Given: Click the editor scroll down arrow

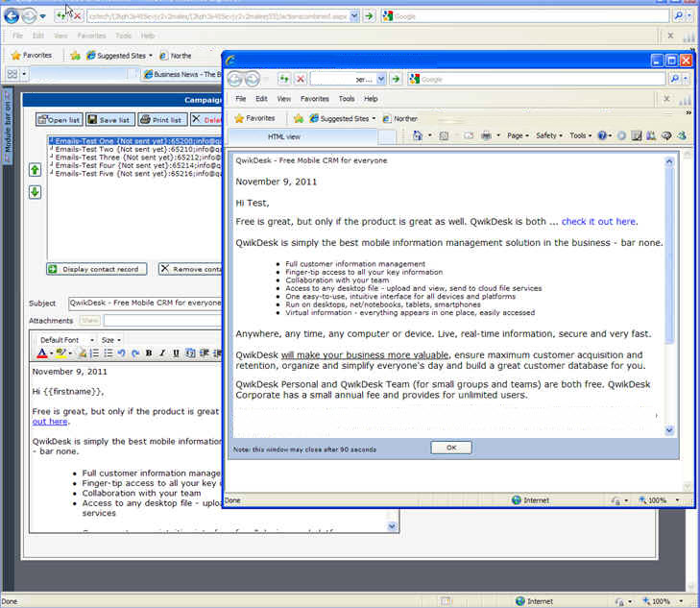Looking at the screenshot, I should [392, 525].
